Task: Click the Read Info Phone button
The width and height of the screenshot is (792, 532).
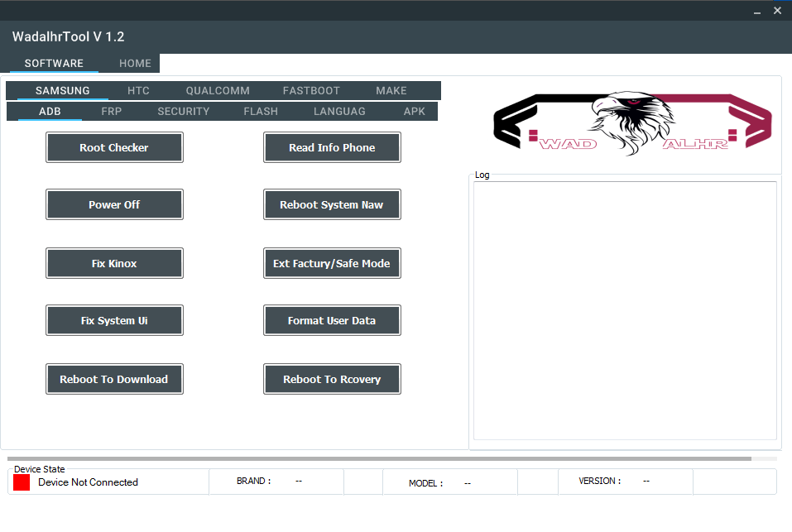Action: point(332,148)
